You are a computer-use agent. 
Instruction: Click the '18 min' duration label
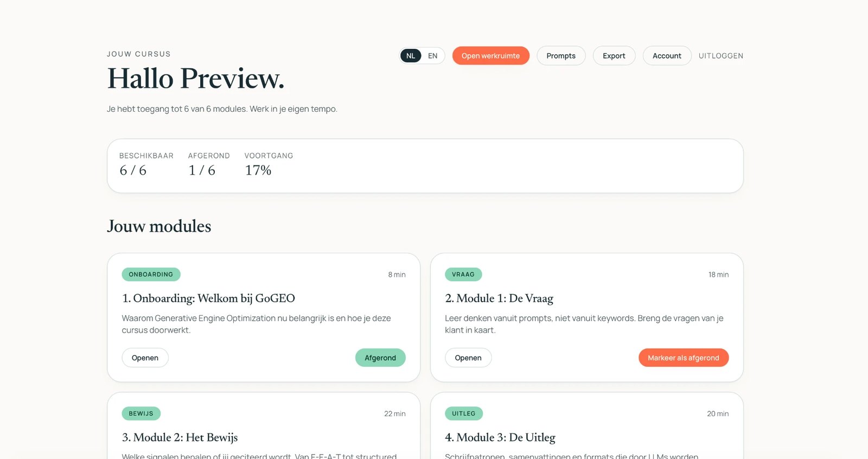718,275
